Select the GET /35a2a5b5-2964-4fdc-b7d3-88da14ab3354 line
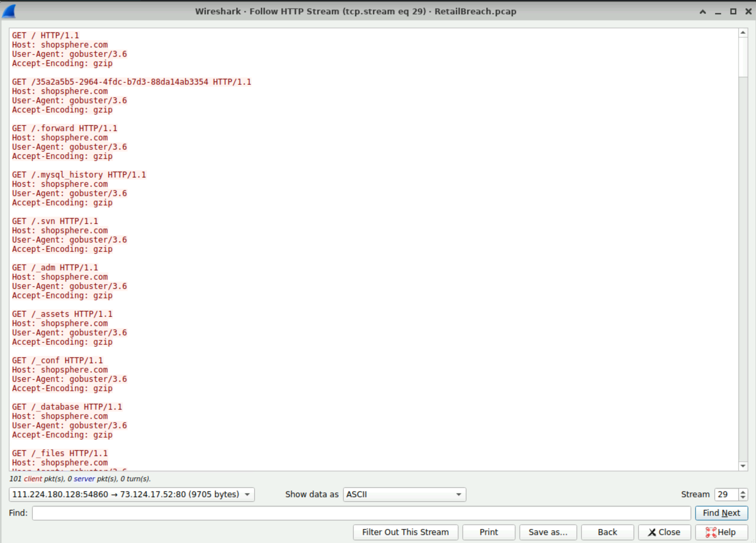 tap(131, 82)
